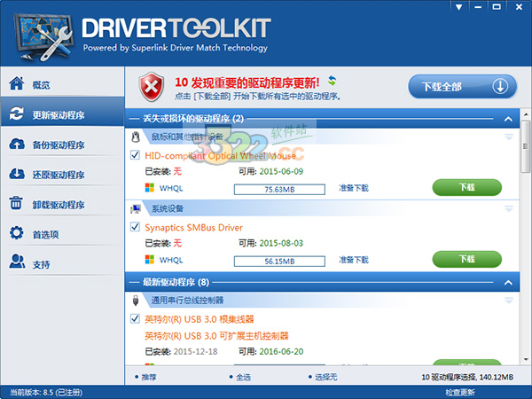Toggle HID-compliant Optical Wheel Mouse checkbox
This screenshot has width=532, height=399.
click(136, 155)
